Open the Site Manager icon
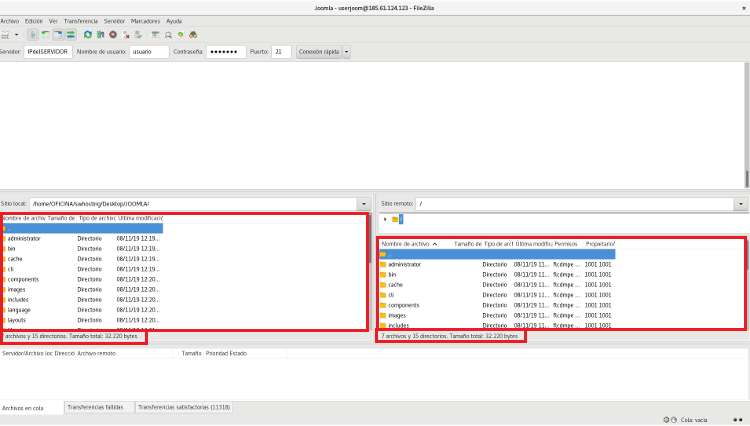750x426 pixels. click(x=5, y=35)
